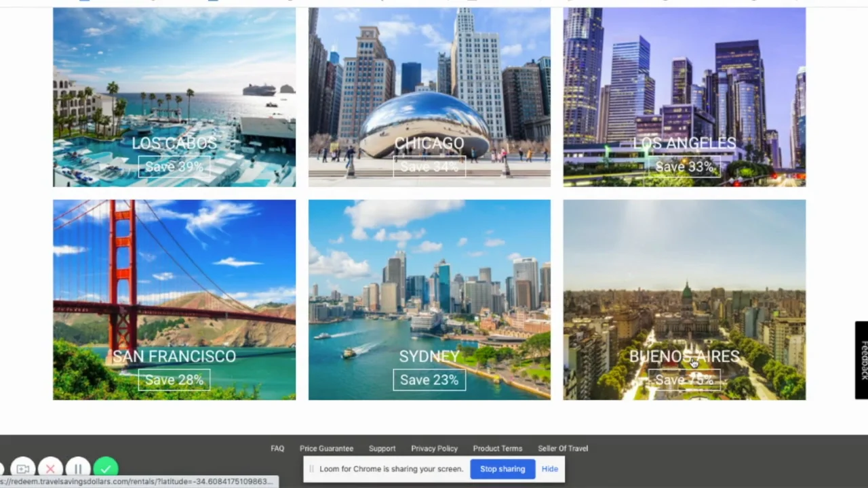Click the Stop sharing button
The image size is (868, 488).
point(502,469)
